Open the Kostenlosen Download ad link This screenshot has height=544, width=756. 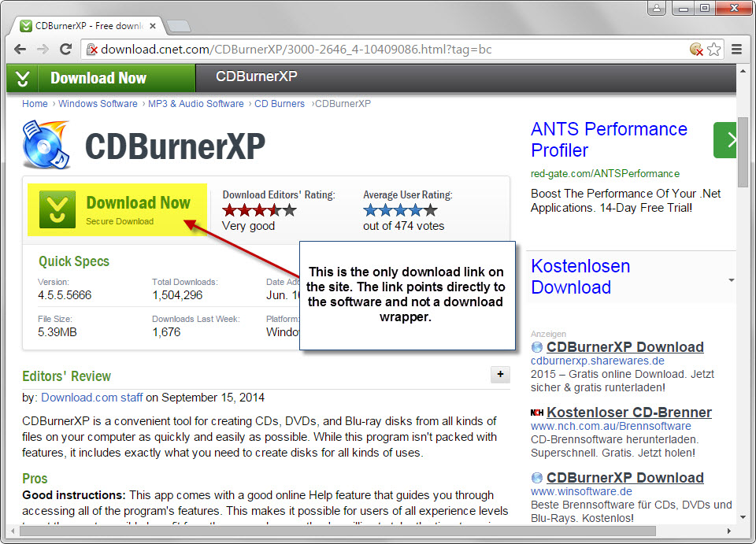coord(580,276)
